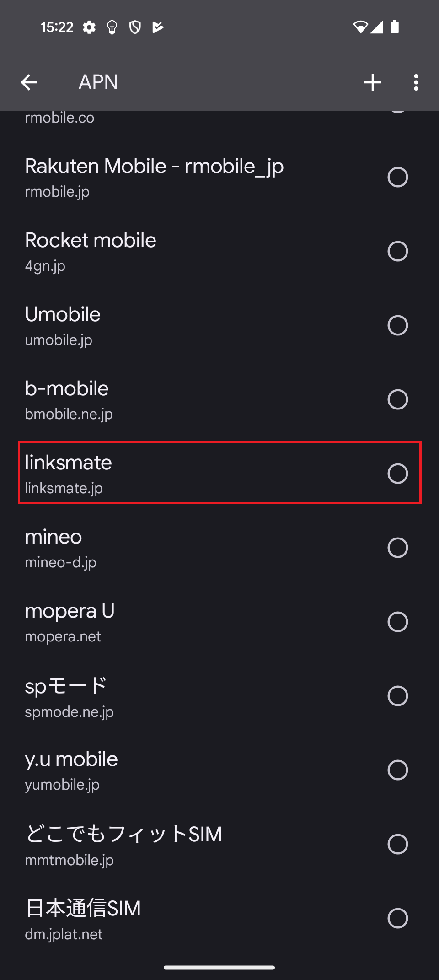The height and width of the screenshot is (980, 439).
Task: Tap the lightbulb notification icon
Action: [x=111, y=27]
